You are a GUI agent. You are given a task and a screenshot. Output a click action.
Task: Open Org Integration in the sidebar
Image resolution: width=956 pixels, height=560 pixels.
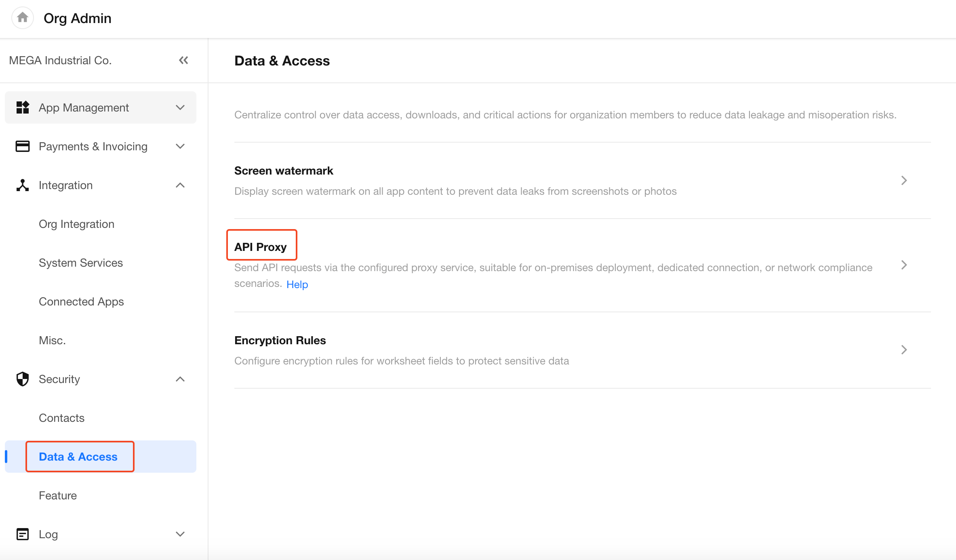[x=76, y=224]
